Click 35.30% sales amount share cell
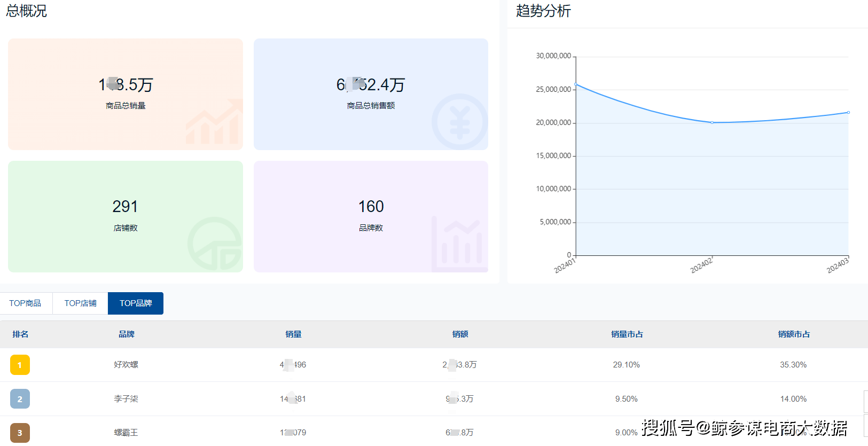The image size is (868, 446). pos(793,365)
